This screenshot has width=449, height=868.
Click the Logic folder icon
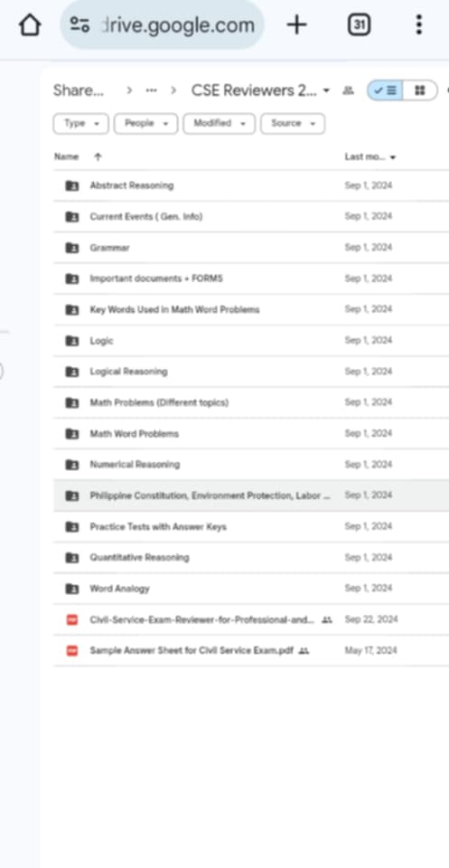(72, 341)
